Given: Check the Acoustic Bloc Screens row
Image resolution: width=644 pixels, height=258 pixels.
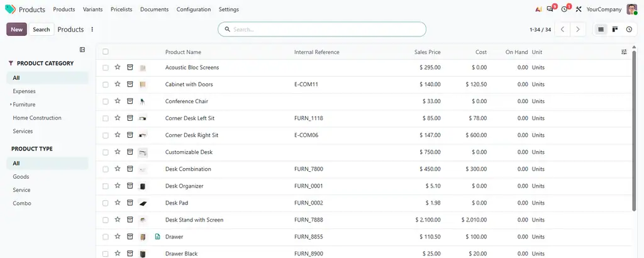Looking at the screenshot, I should 106,67.
